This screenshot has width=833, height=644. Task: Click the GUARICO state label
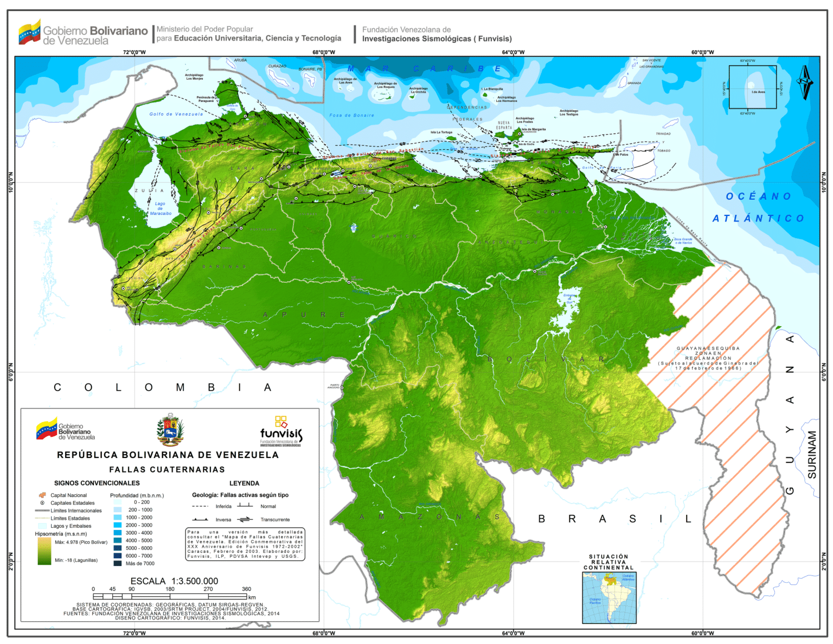[x=394, y=236]
